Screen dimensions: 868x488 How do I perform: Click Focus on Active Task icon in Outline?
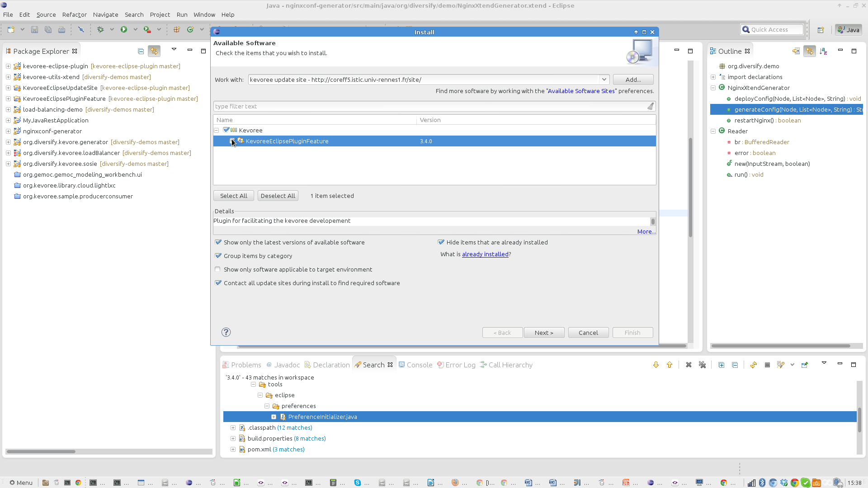point(796,51)
